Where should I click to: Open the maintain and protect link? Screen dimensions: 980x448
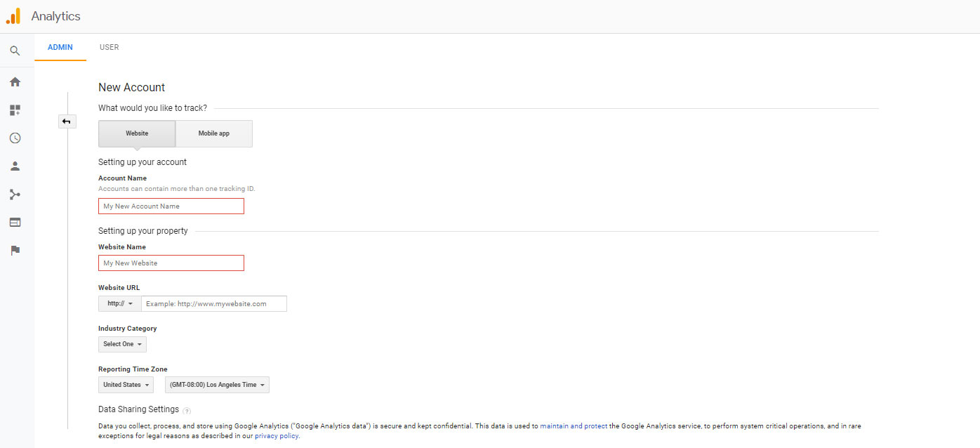tap(572, 426)
